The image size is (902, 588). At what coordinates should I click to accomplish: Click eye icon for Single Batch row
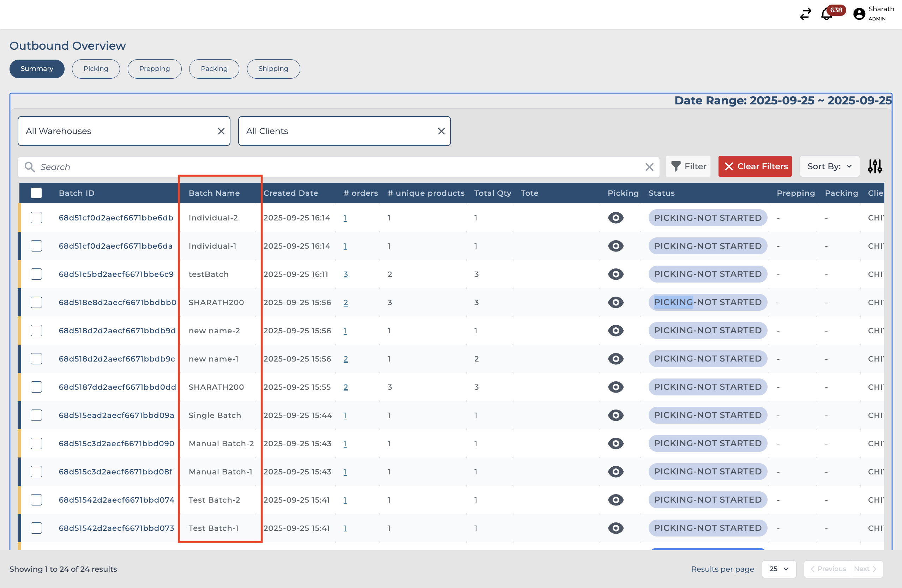615,415
